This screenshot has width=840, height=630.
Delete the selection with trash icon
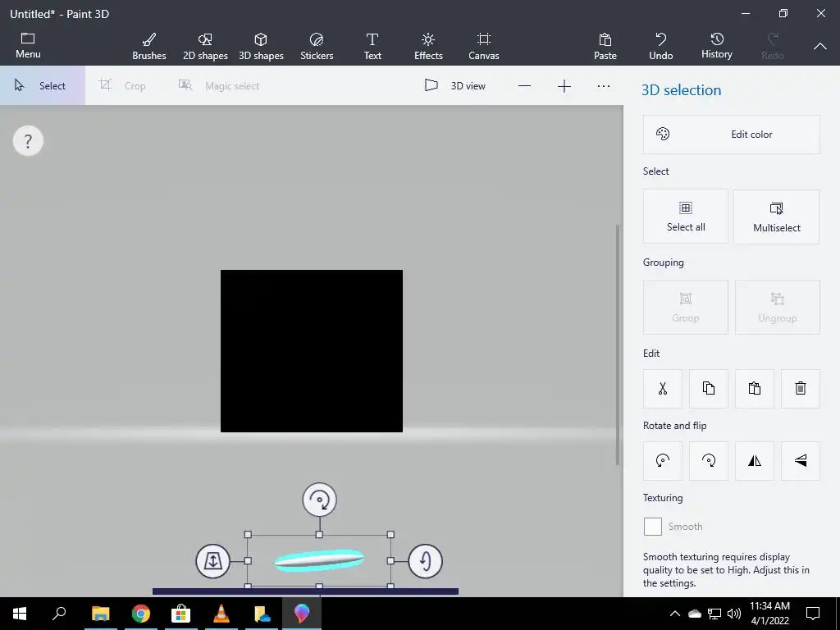(801, 388)
